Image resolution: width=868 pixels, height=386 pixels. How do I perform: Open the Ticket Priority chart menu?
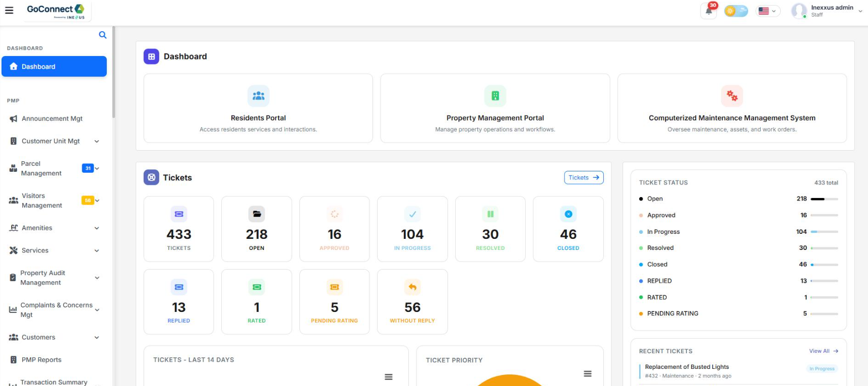point(588,374)
